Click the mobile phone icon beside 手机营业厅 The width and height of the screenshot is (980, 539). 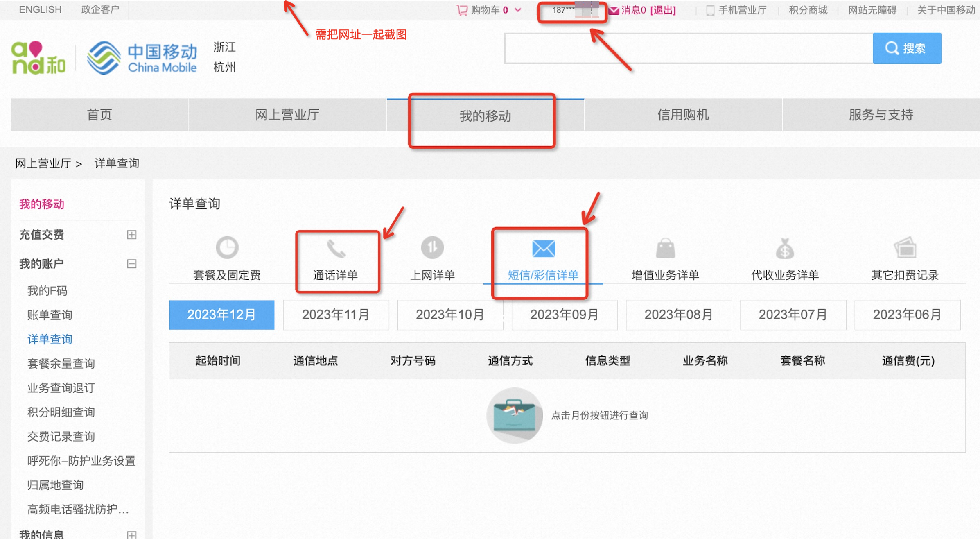pos(710,10)
